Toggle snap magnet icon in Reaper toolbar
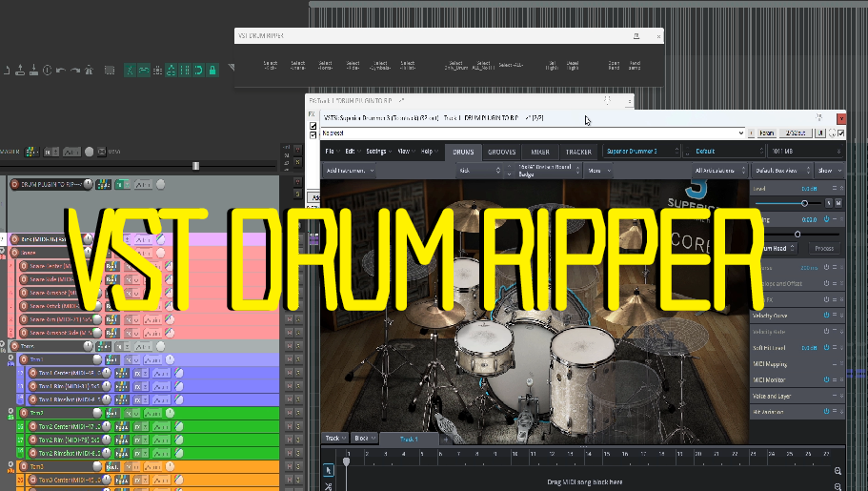The width and height of the screenshot is (868, 491). pos(198,71)
